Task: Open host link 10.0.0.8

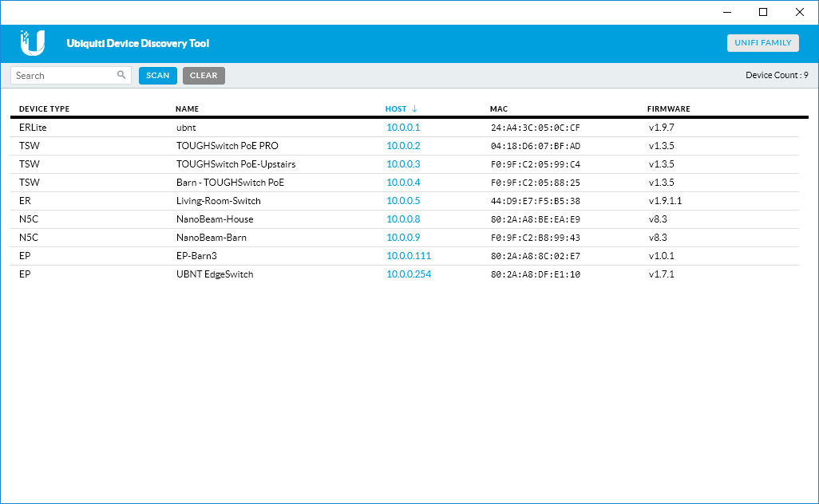Action: (403, 219)
